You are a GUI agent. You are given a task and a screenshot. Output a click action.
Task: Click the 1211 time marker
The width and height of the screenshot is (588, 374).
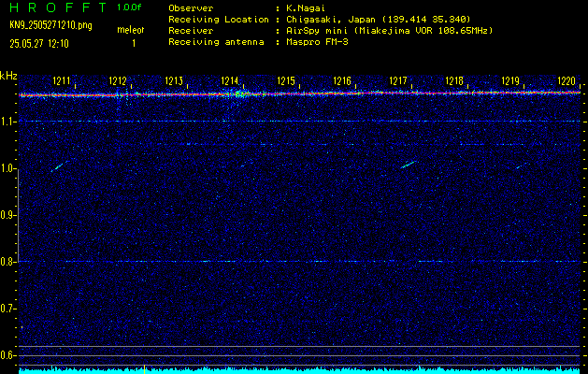click(61, 81)
